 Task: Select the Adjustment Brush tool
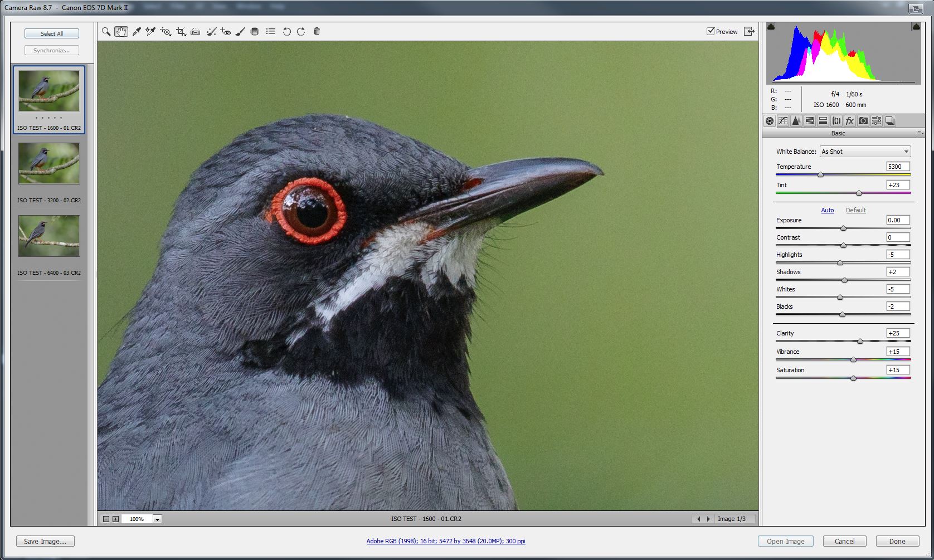coord(240,32)
